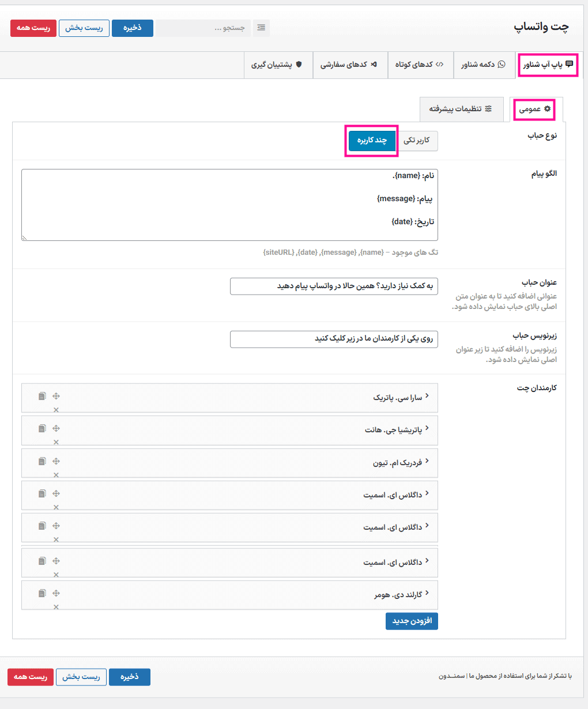
Task: Click into the عنوان حباب text field
Action: [334, 286]
